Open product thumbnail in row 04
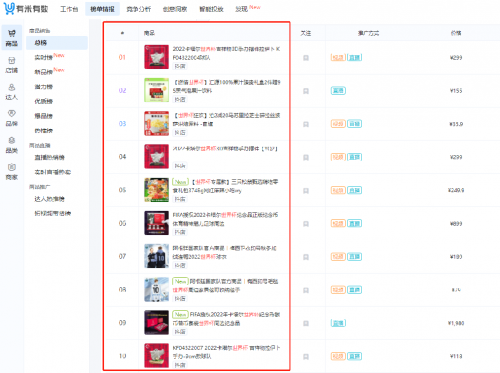This screenshot has width=500, height=373. pyautogui.click(x=157, y=157)
